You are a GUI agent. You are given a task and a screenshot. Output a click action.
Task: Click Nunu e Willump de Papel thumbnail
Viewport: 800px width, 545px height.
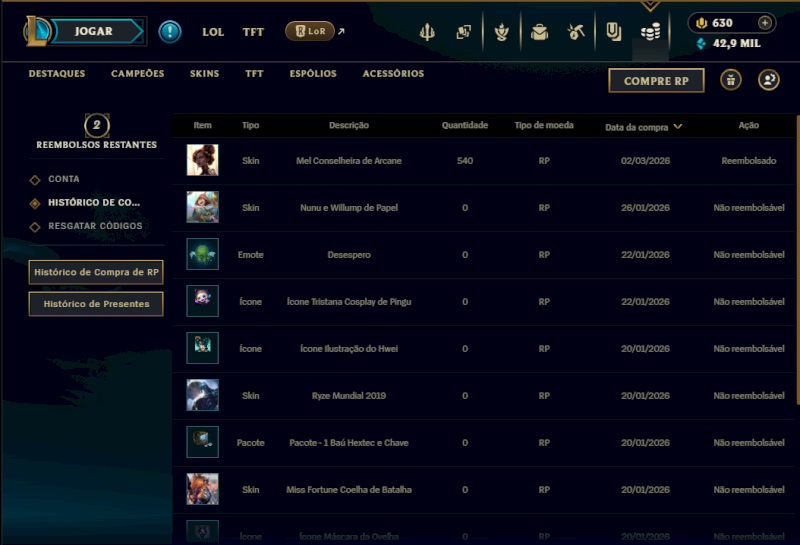(203, 207)
